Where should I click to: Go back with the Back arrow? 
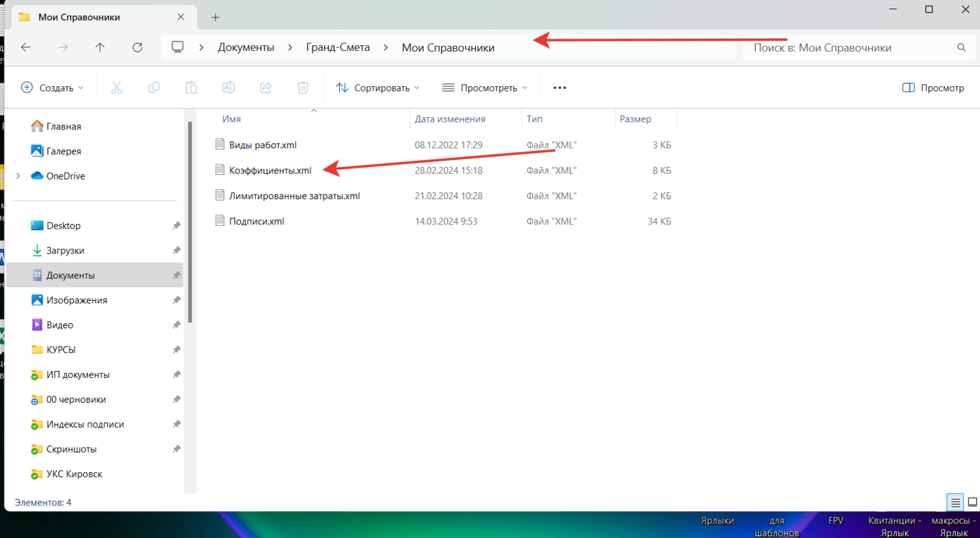click(x=26, y=47)
